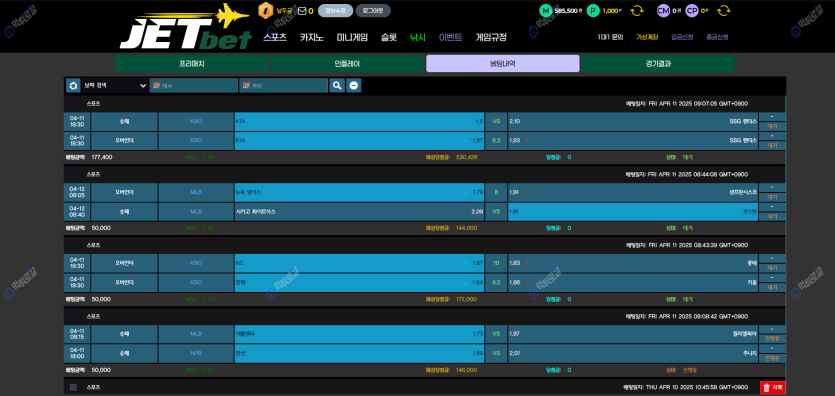Image resolution: width=835 pixels, height=396 pixels.
Task: Click the minus reset filter icon
Action: [354, 85]
